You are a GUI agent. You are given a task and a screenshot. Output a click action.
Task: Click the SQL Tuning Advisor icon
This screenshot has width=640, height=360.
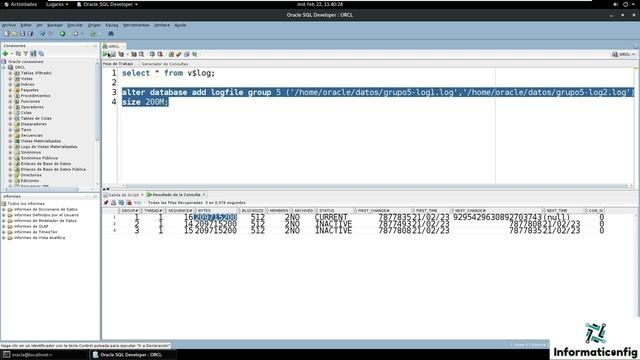click(142, 54)
